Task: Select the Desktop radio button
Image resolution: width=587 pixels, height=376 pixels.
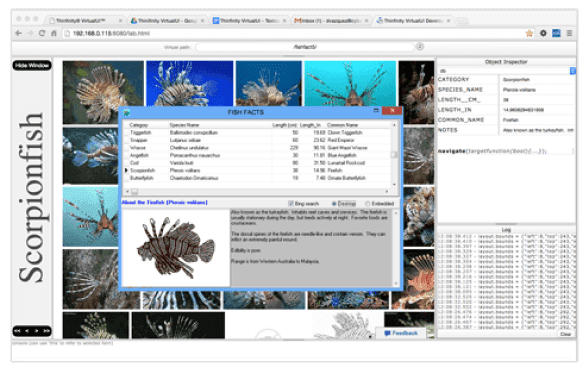Action: [334, 204]
